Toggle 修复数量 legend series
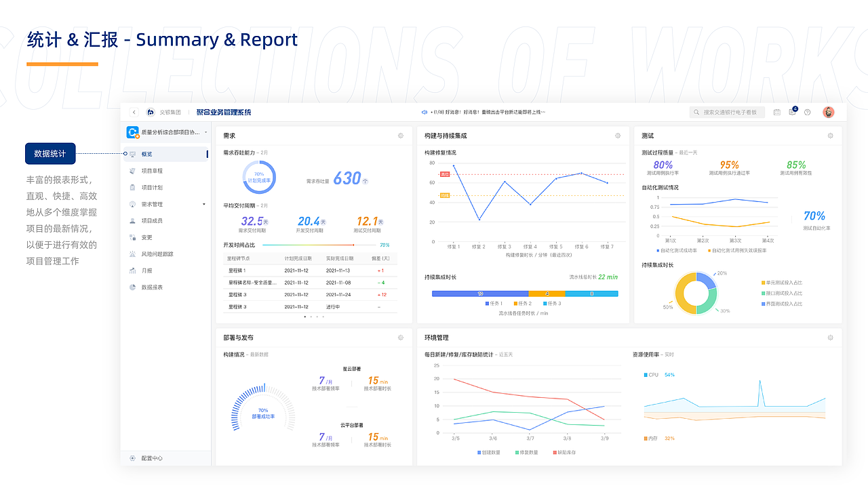The width and height of the screenshot is (868, 488). pos(526,452)
